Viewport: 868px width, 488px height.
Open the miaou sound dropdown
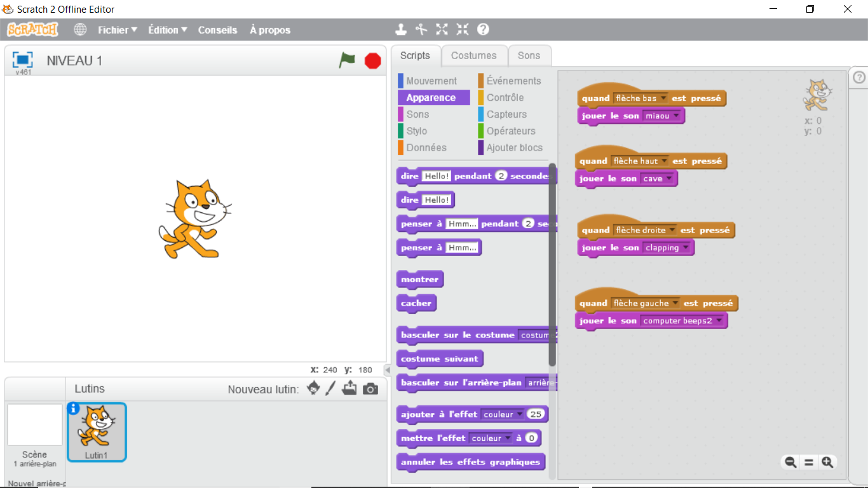click(662, 116)
